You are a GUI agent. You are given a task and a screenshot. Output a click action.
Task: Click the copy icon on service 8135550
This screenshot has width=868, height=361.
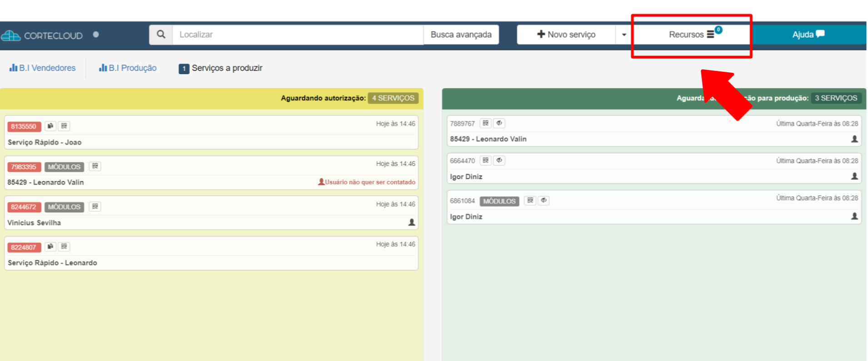50,126
